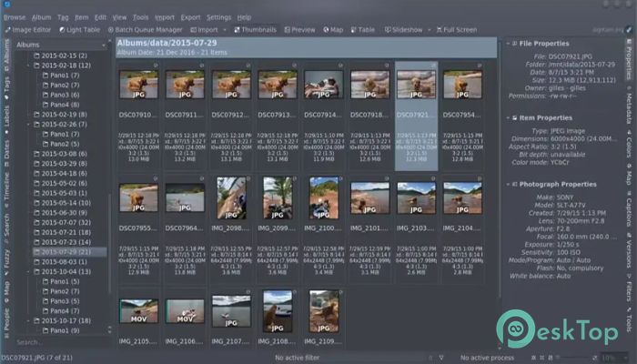This screenshot has width=637, height=364.
Task: Open the Browse menu
Action: click(15, 17)
